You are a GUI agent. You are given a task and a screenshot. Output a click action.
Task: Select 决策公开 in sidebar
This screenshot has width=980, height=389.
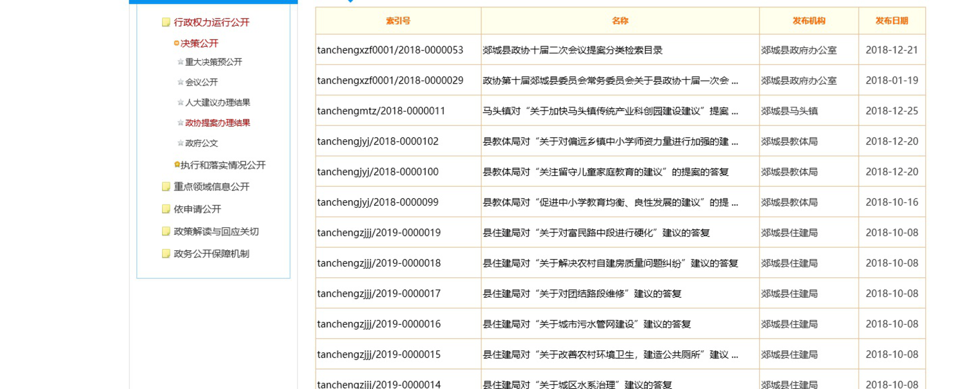[199, 43]
